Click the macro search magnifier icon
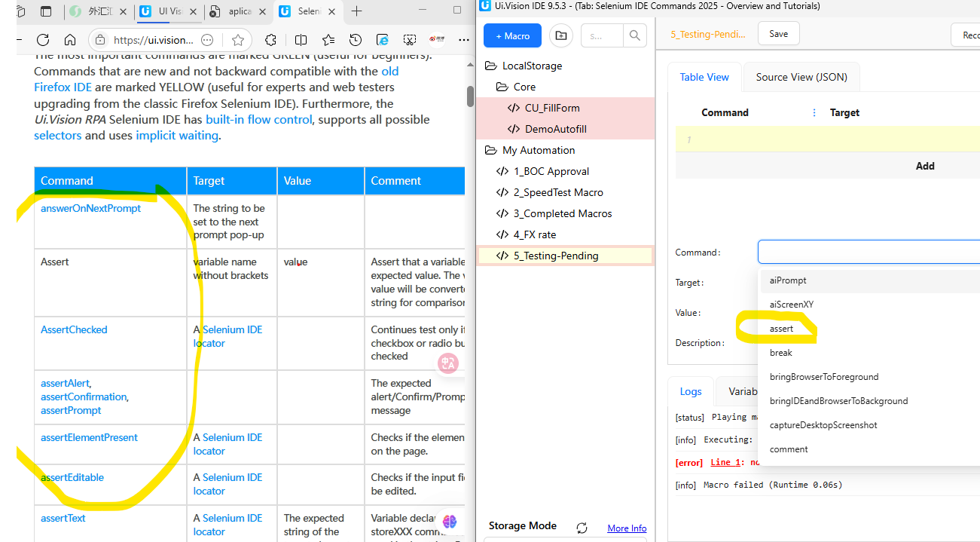The image size is (980, 542). [x=635, y=35]
